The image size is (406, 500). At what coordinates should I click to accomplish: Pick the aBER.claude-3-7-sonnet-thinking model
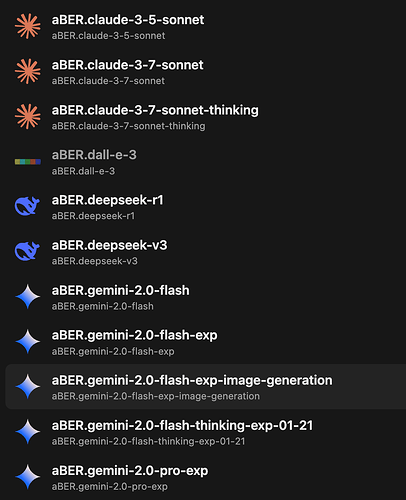(206, 116)
